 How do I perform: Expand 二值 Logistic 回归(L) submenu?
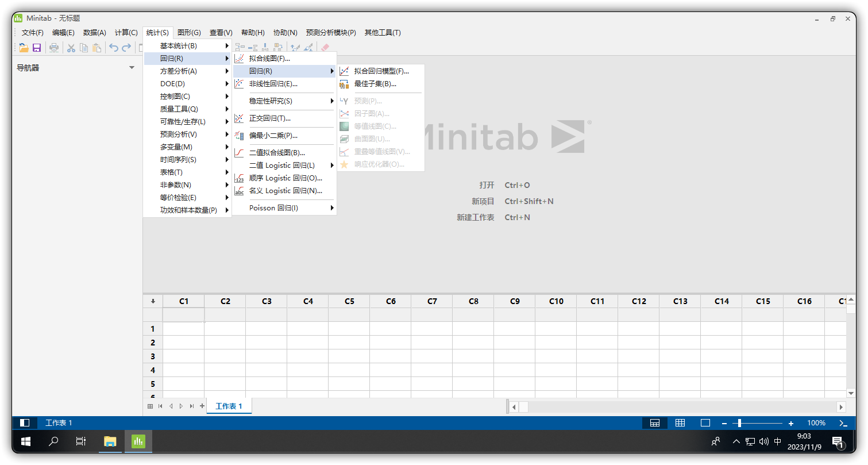coord(284,166)
